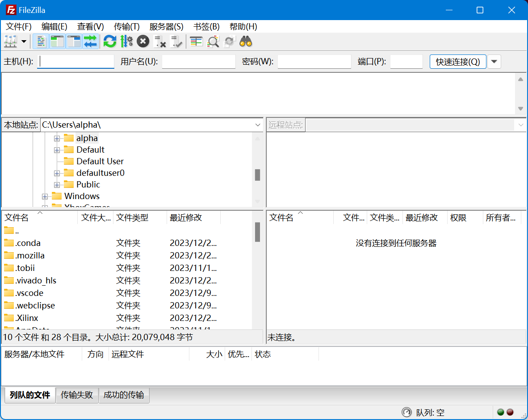Expand the defaultuser0 folder node
The height and width of the screenshot is (420, 528).
click(x=57, y=173)
